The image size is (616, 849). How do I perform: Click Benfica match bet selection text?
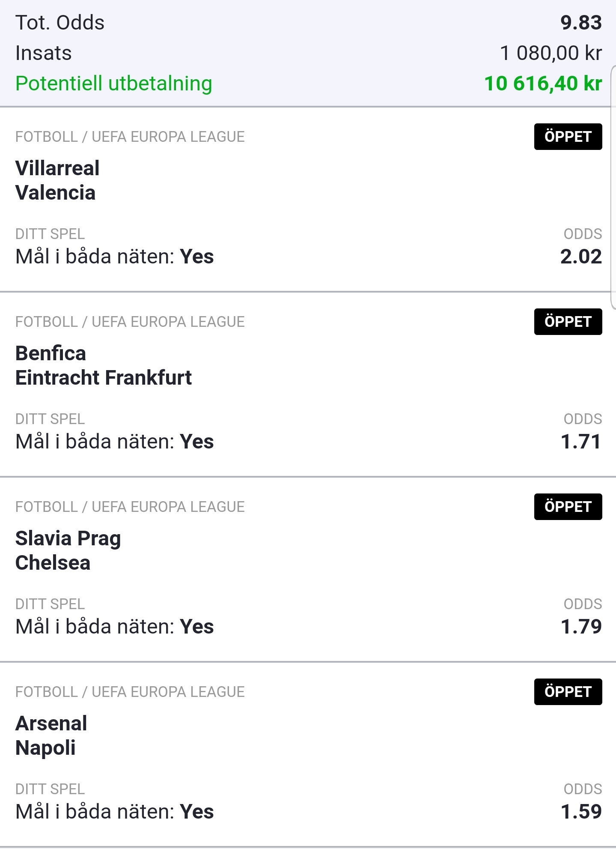tap(114, 442)
